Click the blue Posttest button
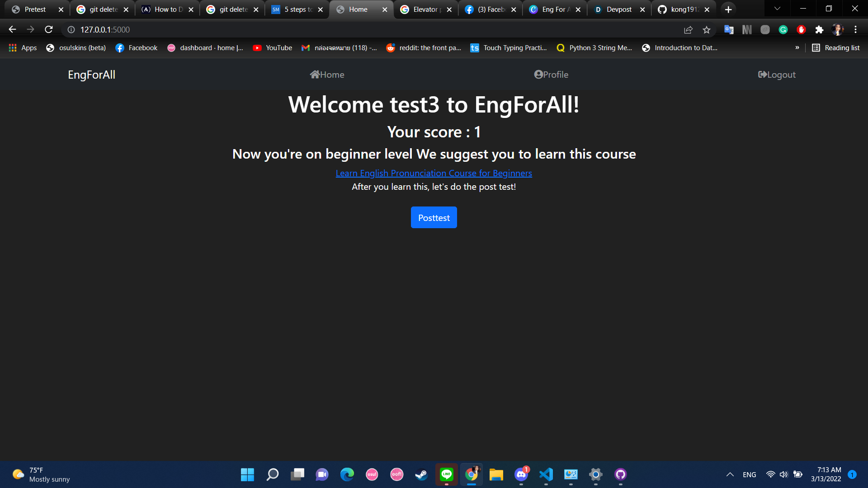868x488 pixels. point(434,217)
